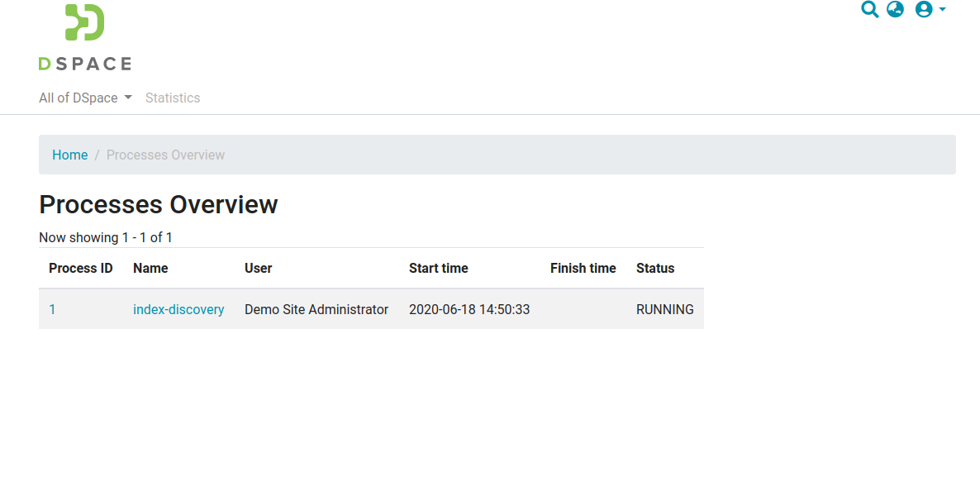The width and height of the screenshot is (980, 496).
Task: Click the User column header
Action: pyautogui.click(x=258, y=269)
